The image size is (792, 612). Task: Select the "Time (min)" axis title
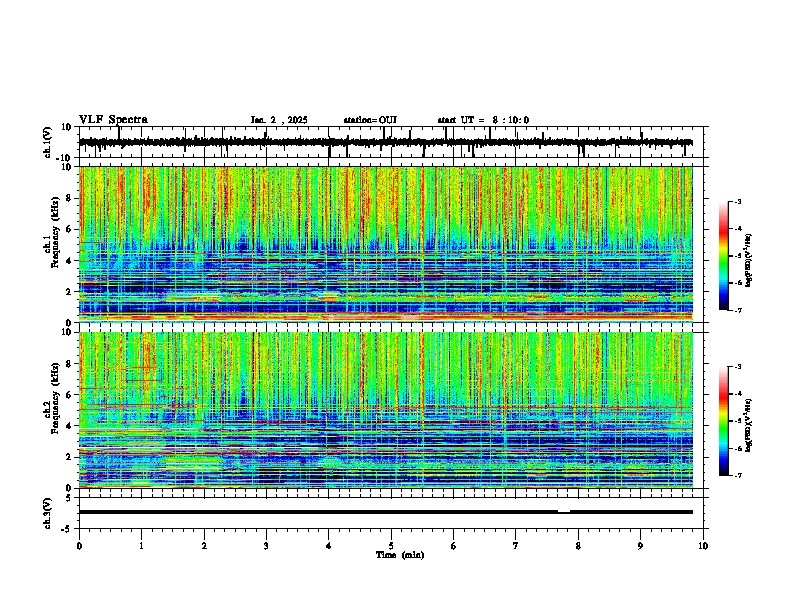pos(400,555)
